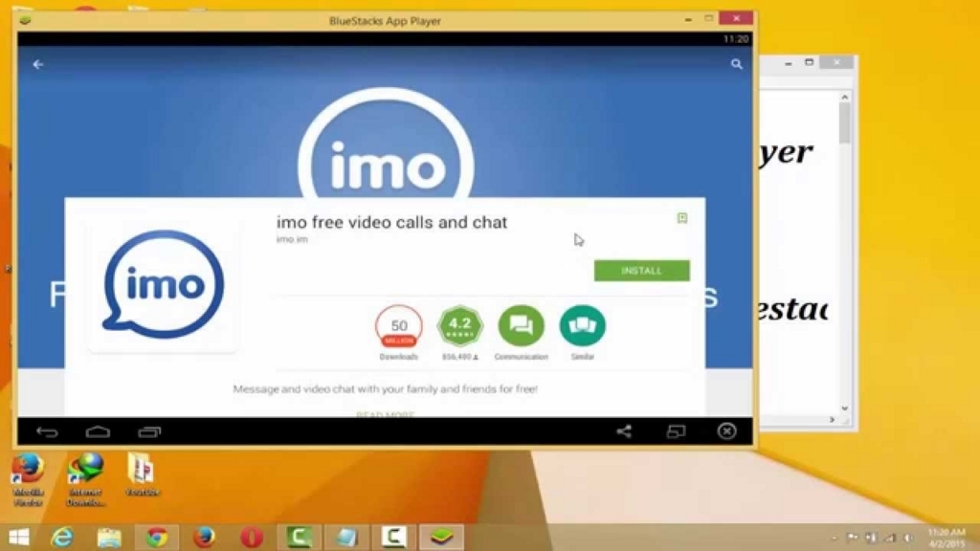Tap the Android back navigation button
Image resolution: width=980 pixels, height=551 pixels.
(47, 431)
